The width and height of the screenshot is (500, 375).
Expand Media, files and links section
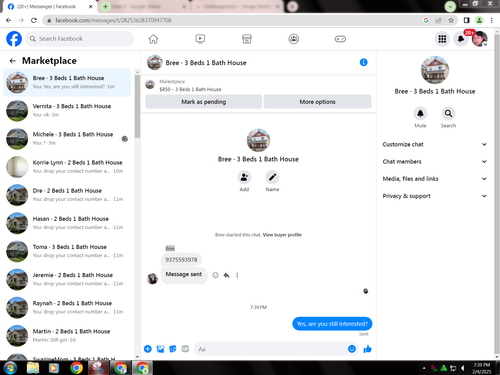pyautogui.click(x=435, y=179)
